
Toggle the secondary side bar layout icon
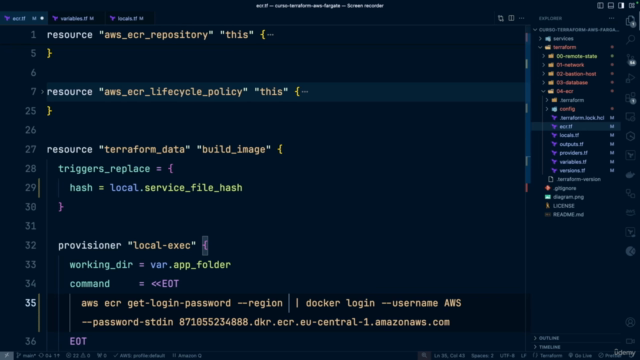(x=621, y=5)
